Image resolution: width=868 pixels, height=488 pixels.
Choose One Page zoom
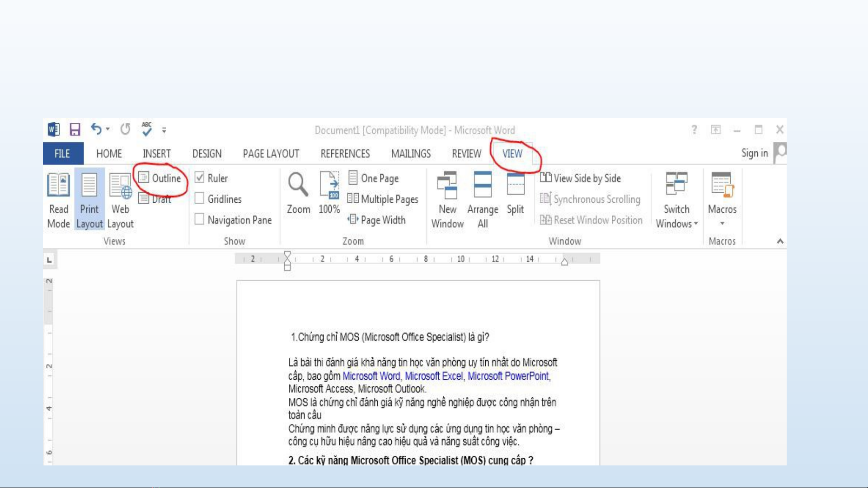tap(373, 178)
